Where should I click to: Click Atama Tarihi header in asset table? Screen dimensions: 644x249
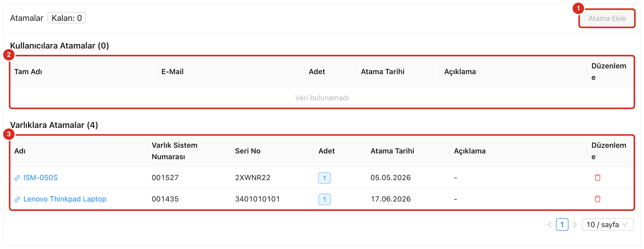pos(392,151)
